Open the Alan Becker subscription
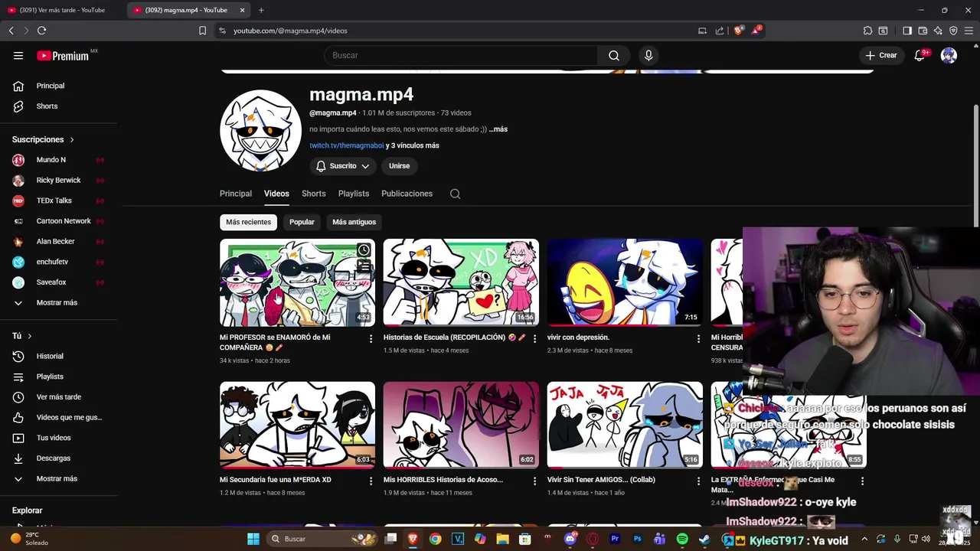 pyautogui.click(x=57, y=241)
